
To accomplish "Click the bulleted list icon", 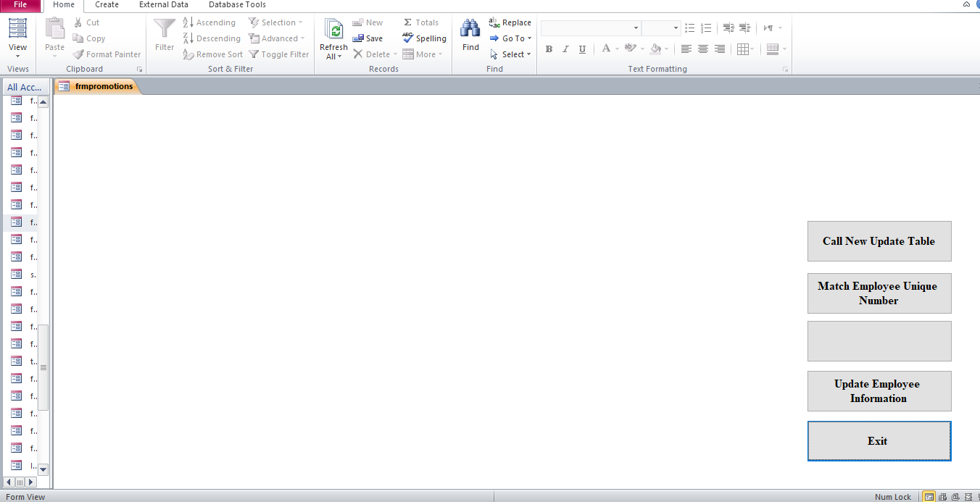I will click(x=689, y=28).
